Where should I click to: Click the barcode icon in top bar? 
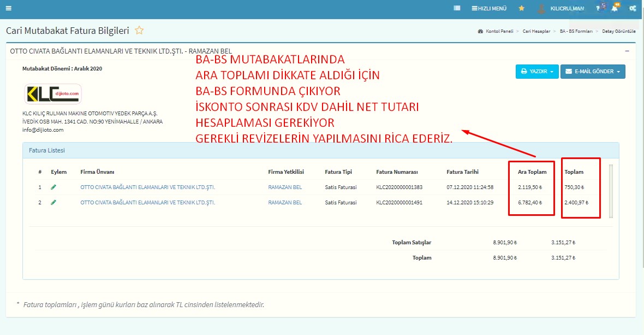click(x=457, y=8)
